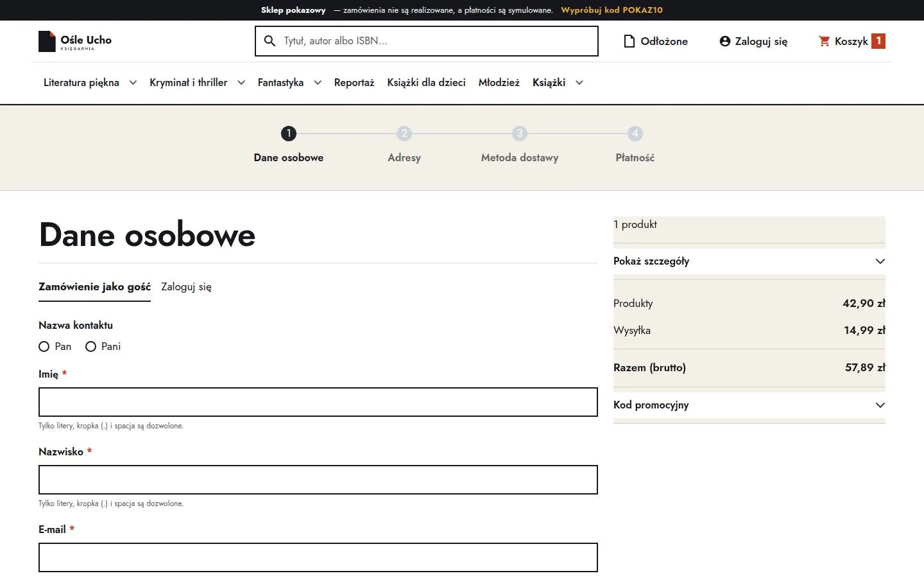This screenshot has height=578, width=924.
Task: Open the Młodzież category
Action: (x=499, y=83)
